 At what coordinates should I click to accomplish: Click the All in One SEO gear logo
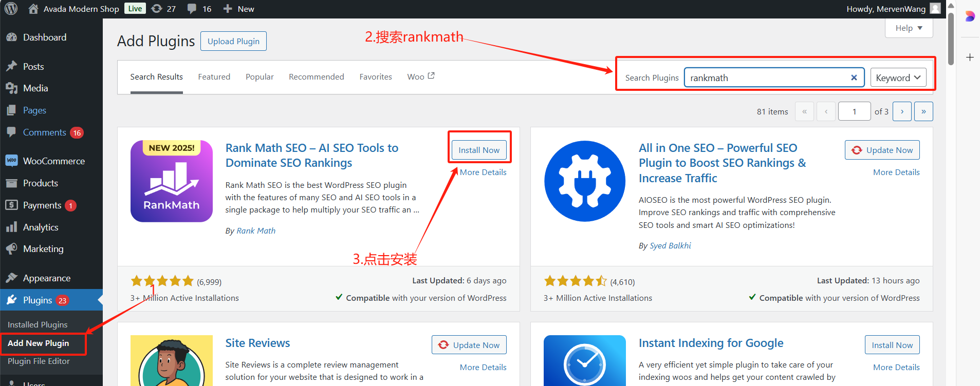tap(585, 181)
